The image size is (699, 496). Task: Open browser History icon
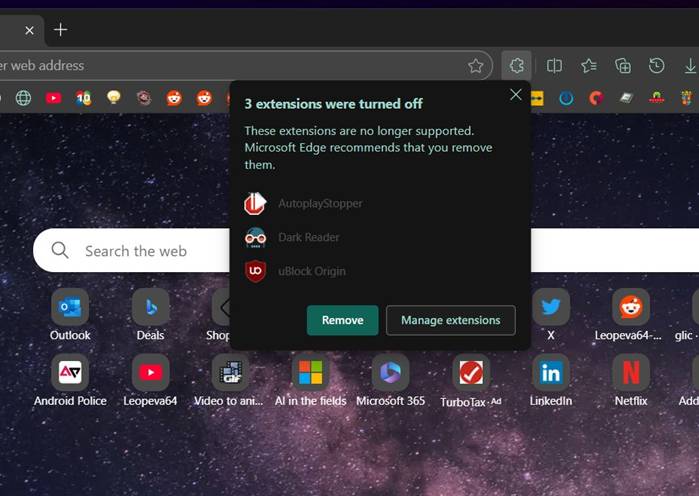(657, 65)
